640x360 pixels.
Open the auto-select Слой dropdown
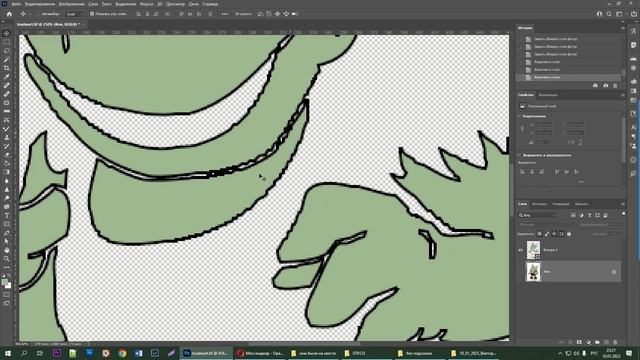coord(74,14)
